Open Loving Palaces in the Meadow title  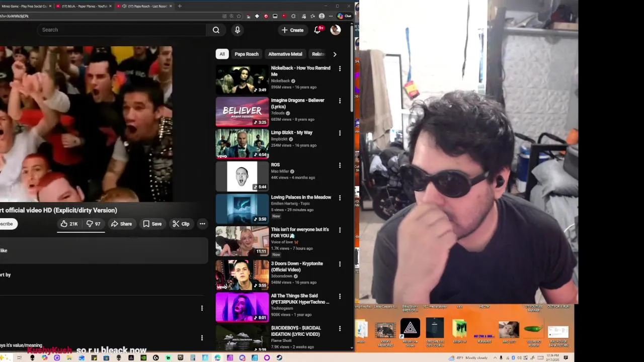coord(301,197)
